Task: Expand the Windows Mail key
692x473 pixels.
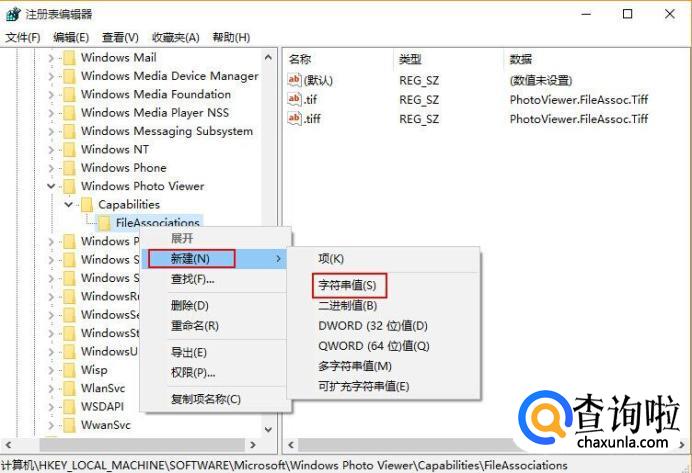Action: tap(51, 58)
